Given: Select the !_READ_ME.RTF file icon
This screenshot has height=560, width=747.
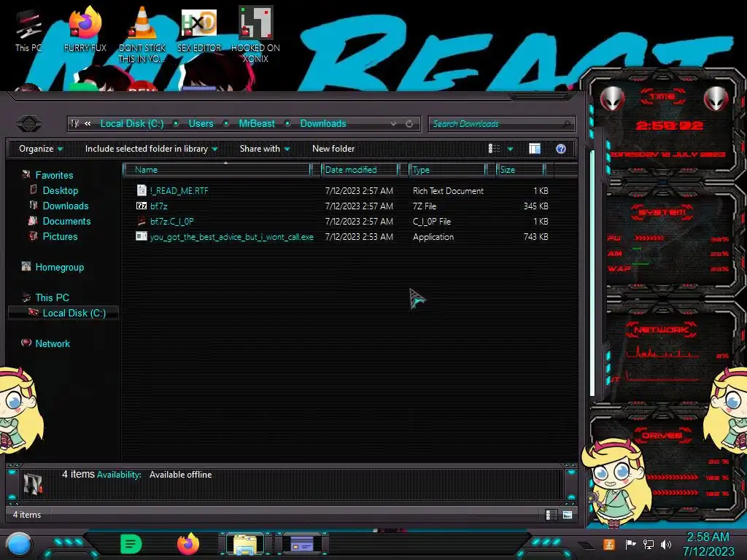Looking at the screenshot, I should 142,190.
